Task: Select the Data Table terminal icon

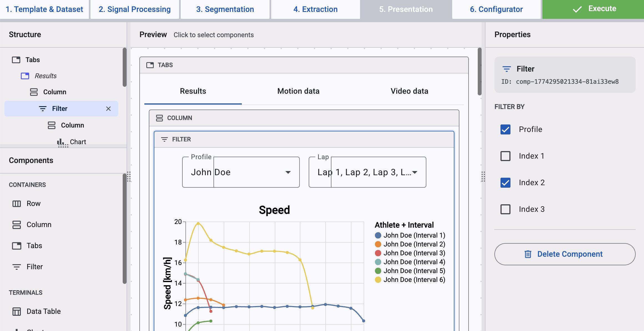Action: pyautogui.click(x=17, y=312)
